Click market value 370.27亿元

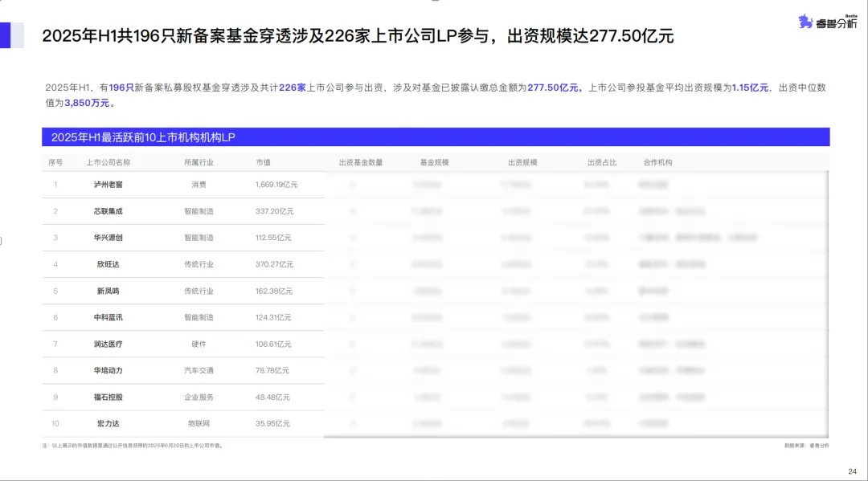pyautogui.click(x=275, y=264)
